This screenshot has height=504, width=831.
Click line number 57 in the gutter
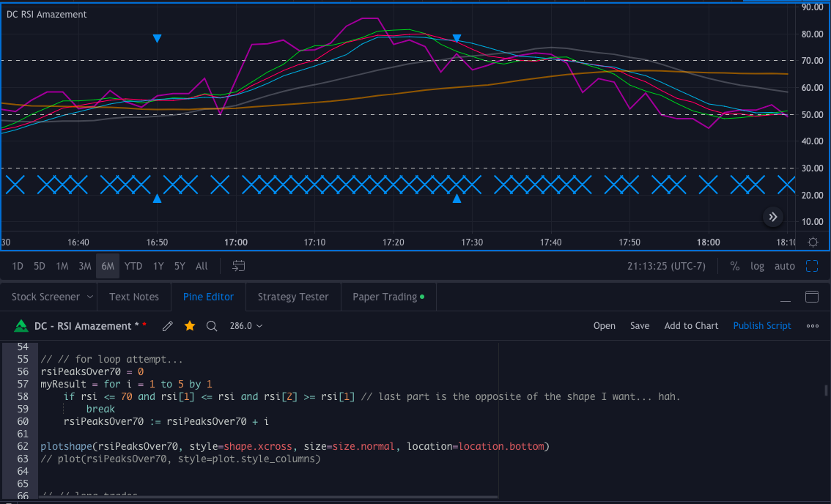tap(23, 385)
